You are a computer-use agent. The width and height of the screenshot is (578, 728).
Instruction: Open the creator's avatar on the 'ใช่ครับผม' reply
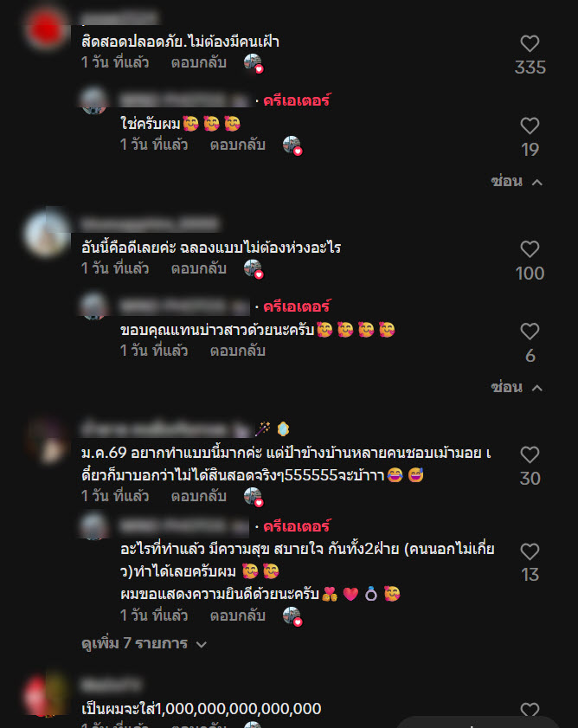[93, 100]
